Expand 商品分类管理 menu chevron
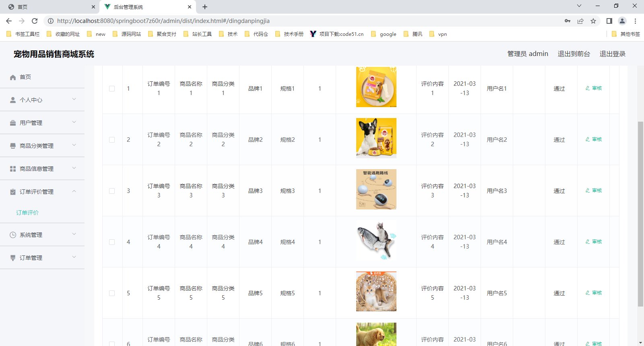This screenshot has width=644, height=346. [74, 145]
